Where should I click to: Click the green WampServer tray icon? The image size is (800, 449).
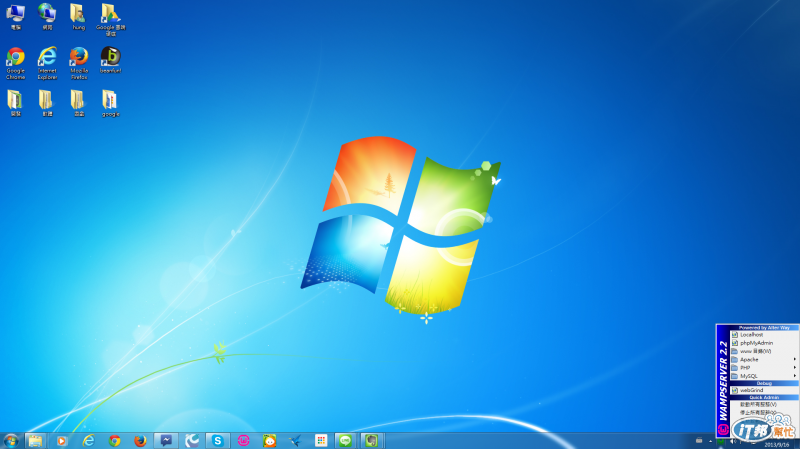(x=721, y=441)
